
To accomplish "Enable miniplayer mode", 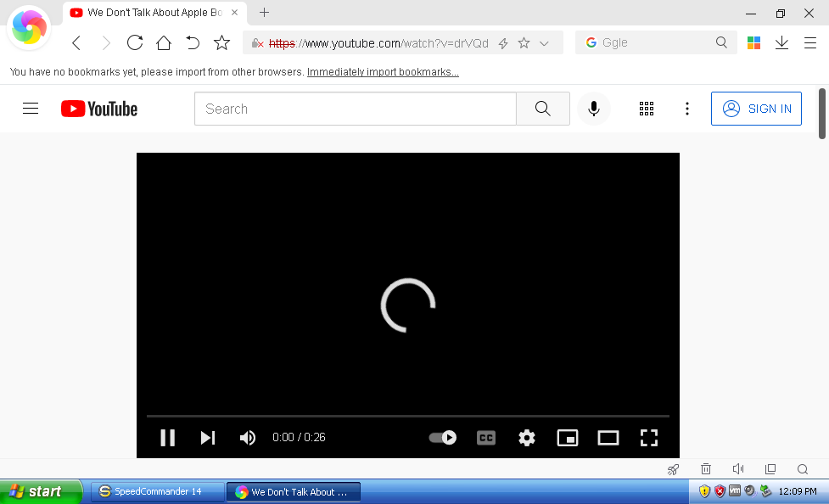I will pyautogui.click(x=568, y=437).
